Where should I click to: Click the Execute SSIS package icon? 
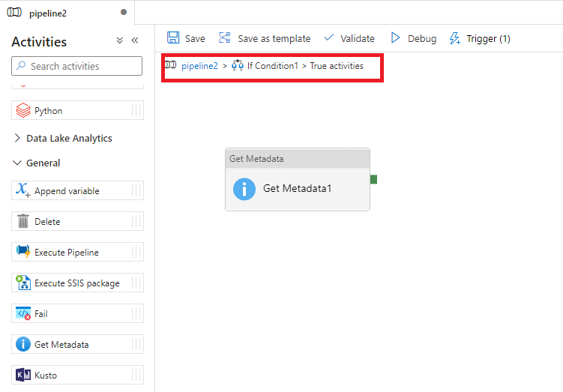tap(23, 283)
